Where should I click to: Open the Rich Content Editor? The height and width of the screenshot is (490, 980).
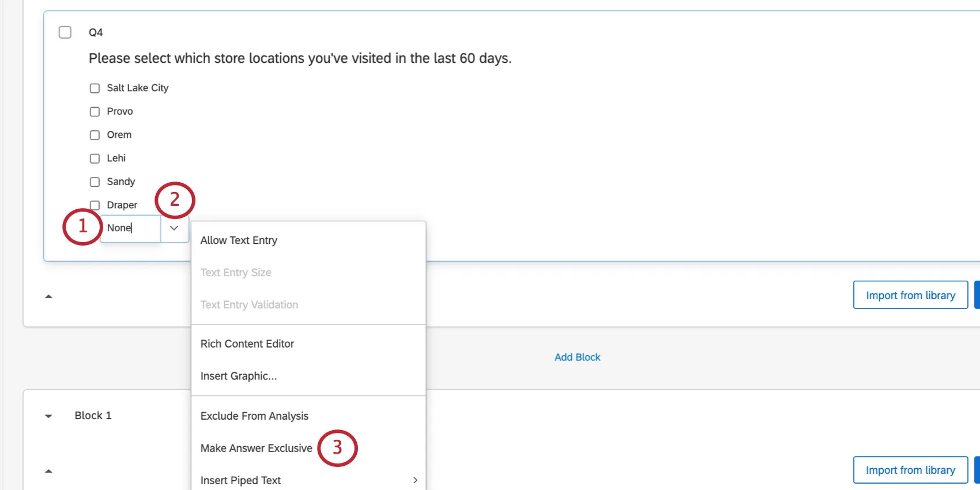point(247,344)
